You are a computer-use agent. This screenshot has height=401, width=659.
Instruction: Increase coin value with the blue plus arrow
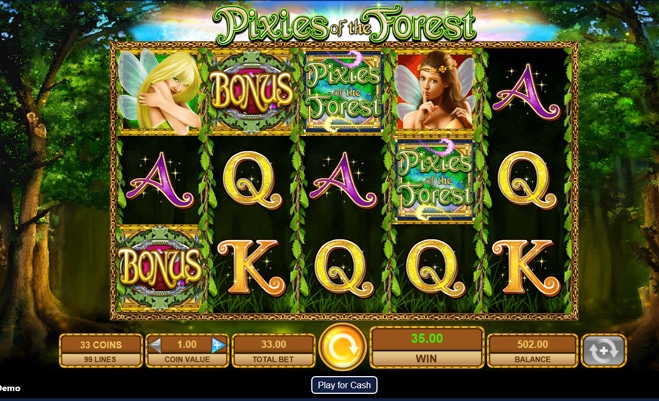(x=218, y=345)
